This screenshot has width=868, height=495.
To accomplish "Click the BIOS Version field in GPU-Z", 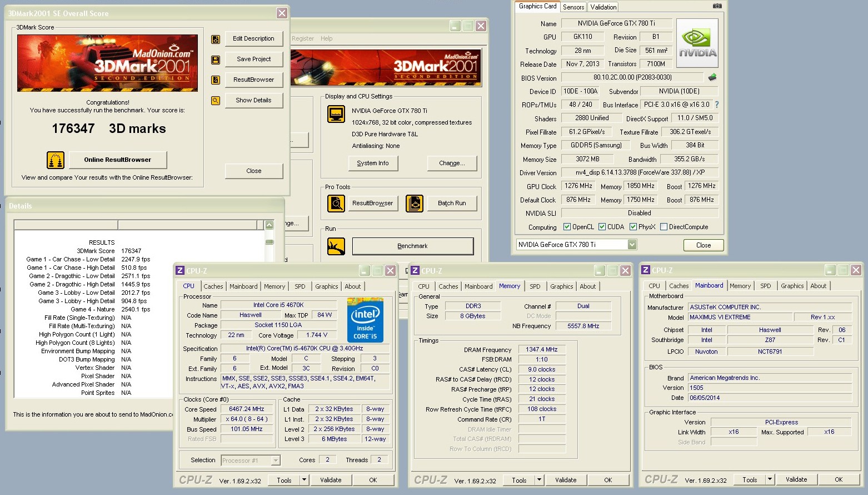I will [x=632, y=78].
